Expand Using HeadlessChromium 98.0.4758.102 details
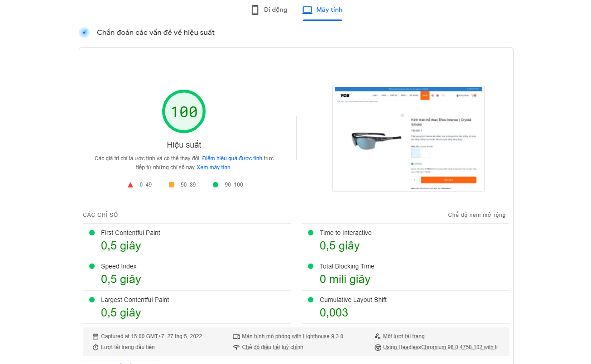The image size is (591, 364). (x=440, y=347)
